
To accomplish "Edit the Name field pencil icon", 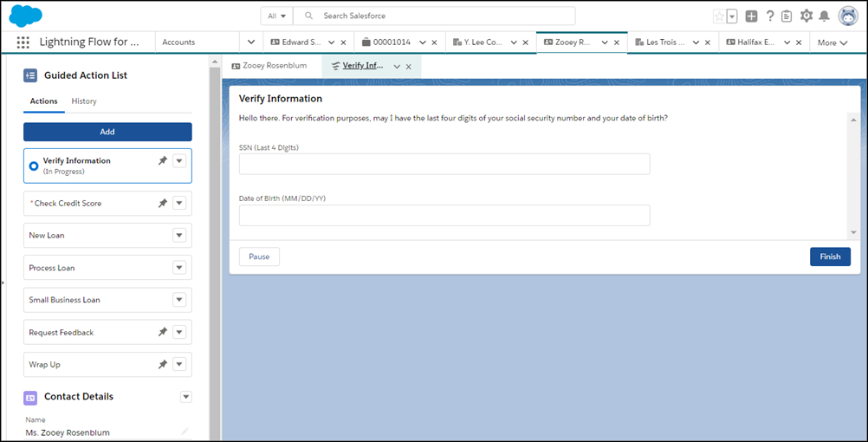I will [185, 432].
